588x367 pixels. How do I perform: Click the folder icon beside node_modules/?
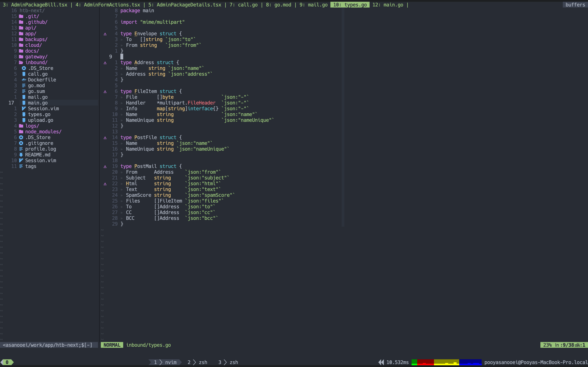pos(21,132)
